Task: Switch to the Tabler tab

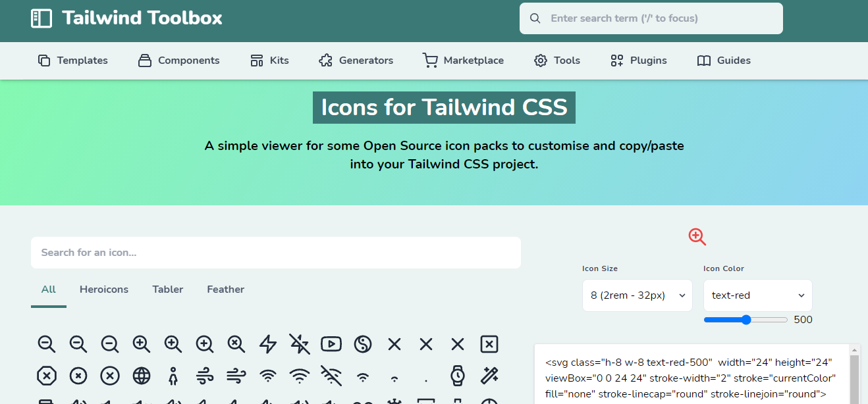Action: click(x=167, y=290)
